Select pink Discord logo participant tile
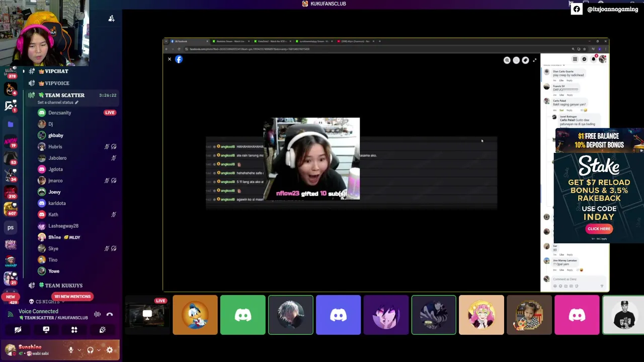Screen dimensions: 644x362 pos(577,315)
